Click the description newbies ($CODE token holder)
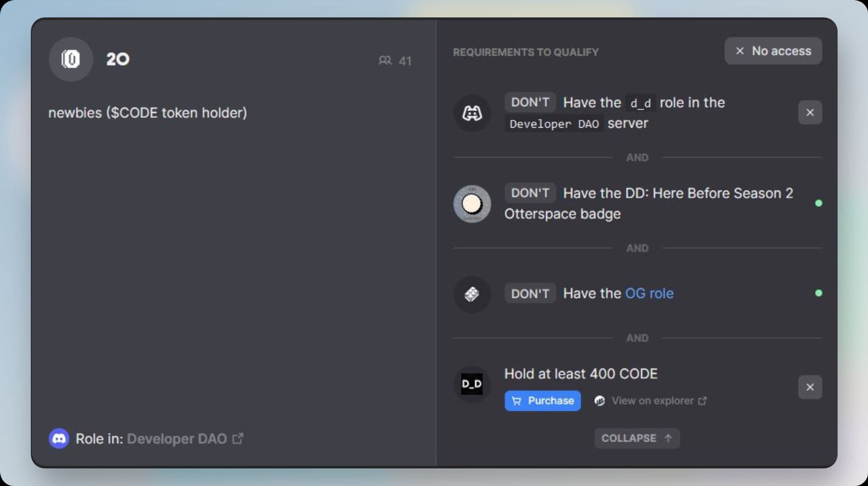The image size is (868, 486). [x=148, y=113]
